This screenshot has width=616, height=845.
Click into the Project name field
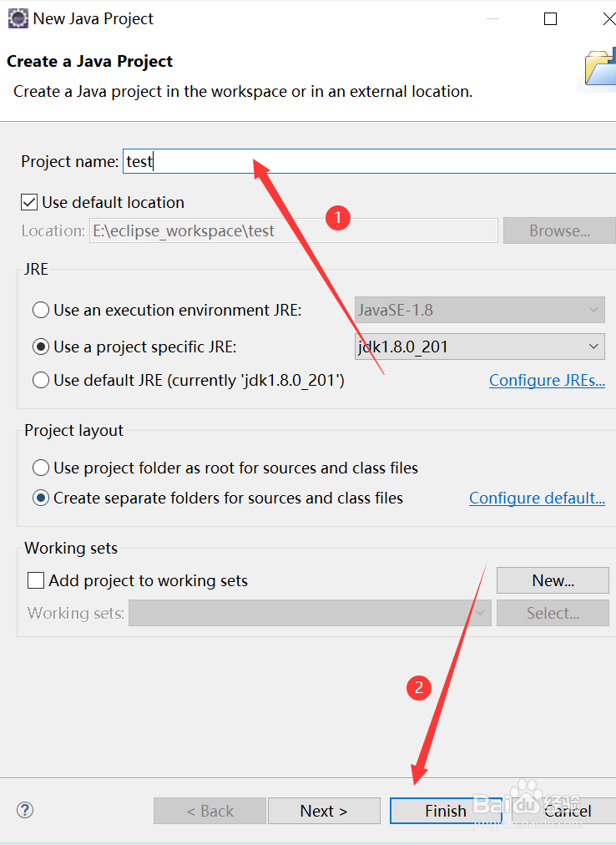click(x=367, y=161)
